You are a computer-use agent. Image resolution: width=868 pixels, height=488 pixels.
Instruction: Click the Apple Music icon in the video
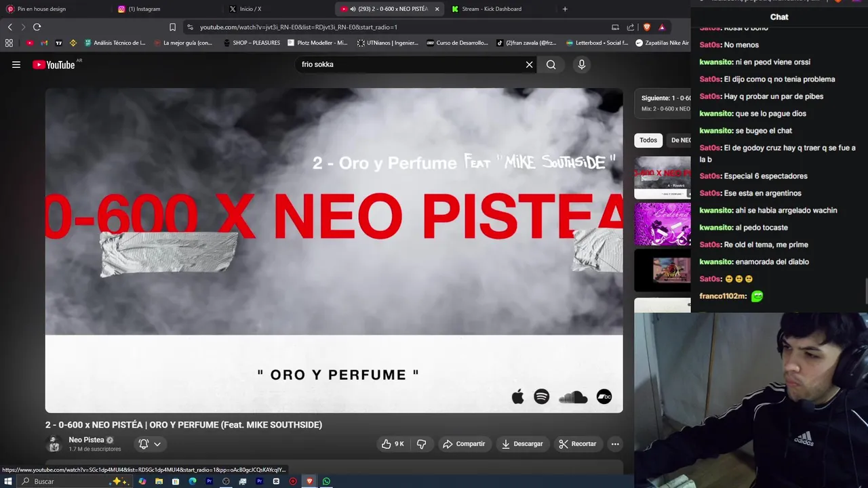coord(517,397)
